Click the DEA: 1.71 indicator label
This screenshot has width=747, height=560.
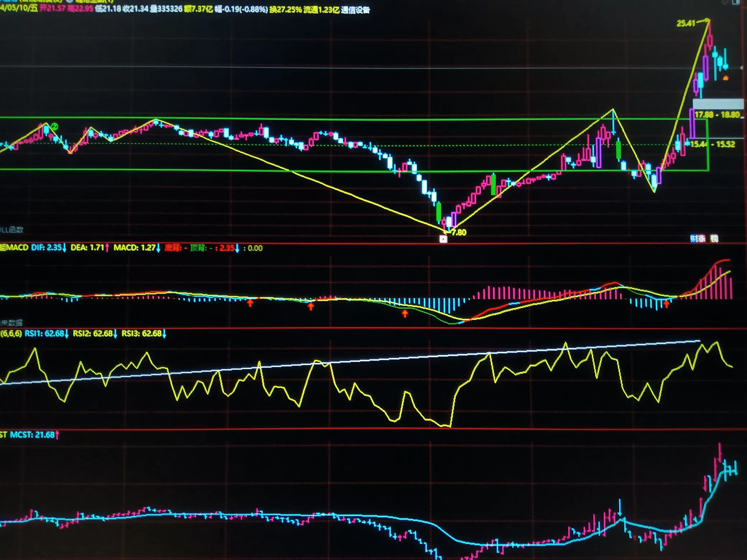pyautogui.click(x=87, y=248)
